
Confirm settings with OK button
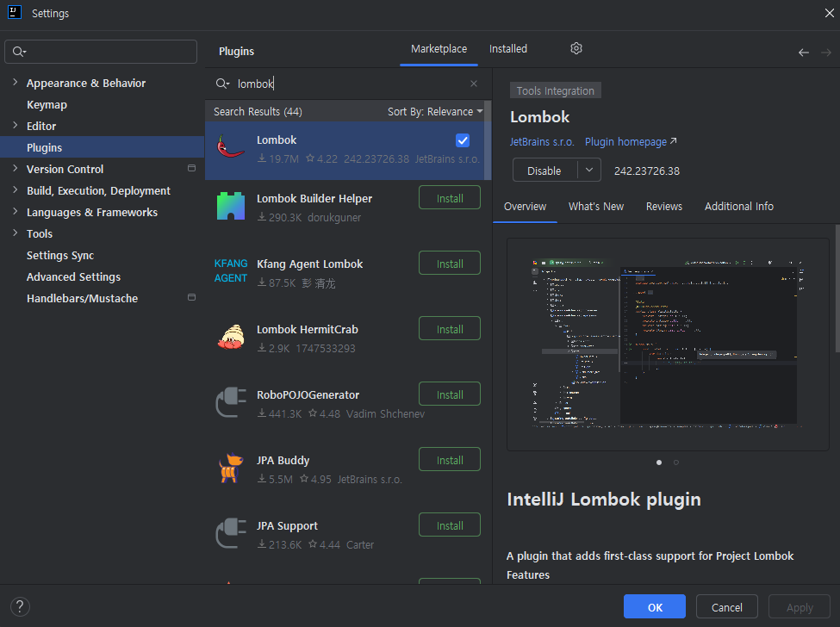click(655, 606)
